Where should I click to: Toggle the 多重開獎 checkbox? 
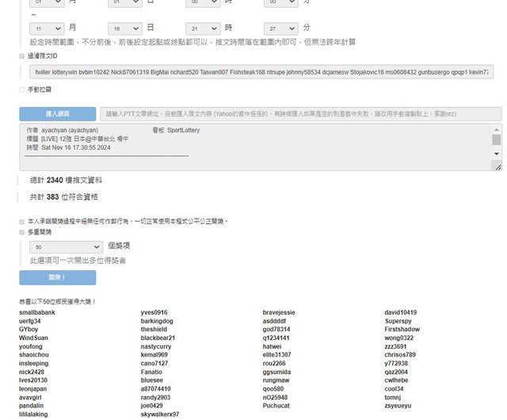pyautogui.click(x=22, y=232)
